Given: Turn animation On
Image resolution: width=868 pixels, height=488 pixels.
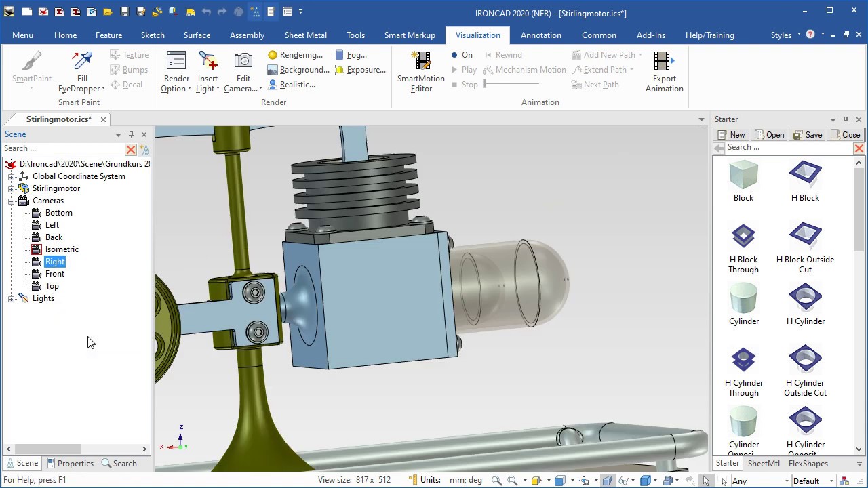Looking at the screenshot, I should point(461,55).
